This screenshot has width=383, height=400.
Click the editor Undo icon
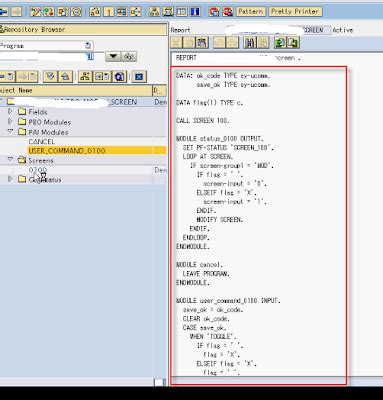[219, 43]
